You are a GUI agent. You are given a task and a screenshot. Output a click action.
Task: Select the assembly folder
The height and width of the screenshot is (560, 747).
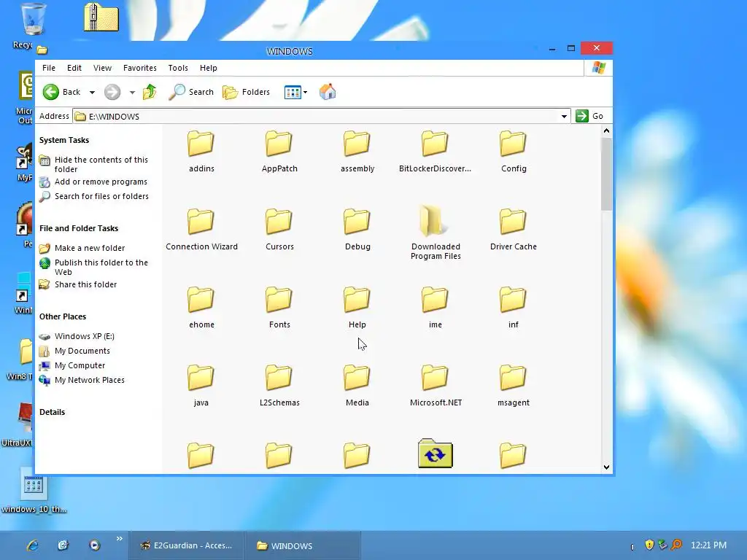pos(357,152)
